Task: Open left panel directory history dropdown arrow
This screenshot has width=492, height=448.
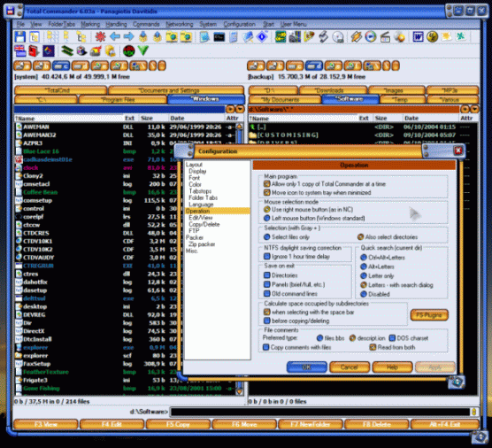Action: 240,109
